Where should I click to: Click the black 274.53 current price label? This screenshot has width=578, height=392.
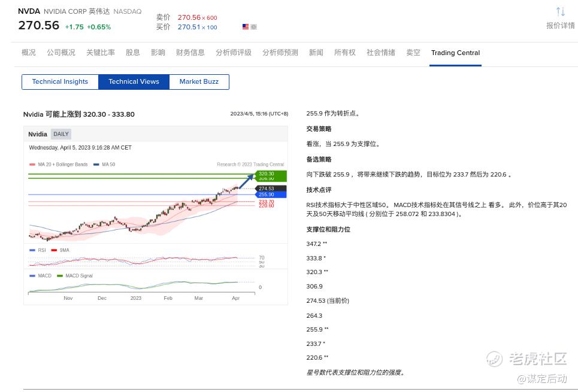pyautogui.click(x=271, y=189)
